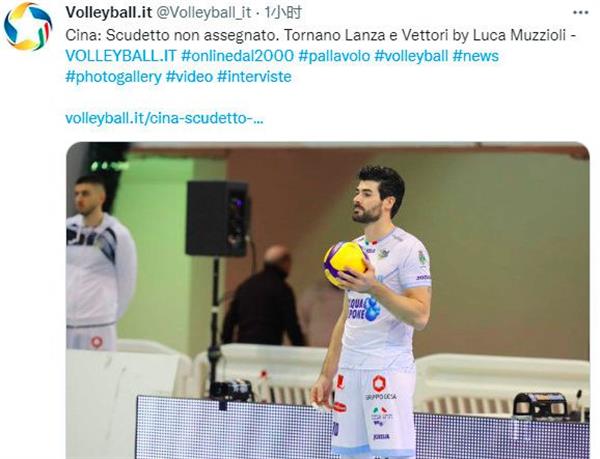600x459 pixels.
Task: Select the #video hashtag
Action: point(189,76)
